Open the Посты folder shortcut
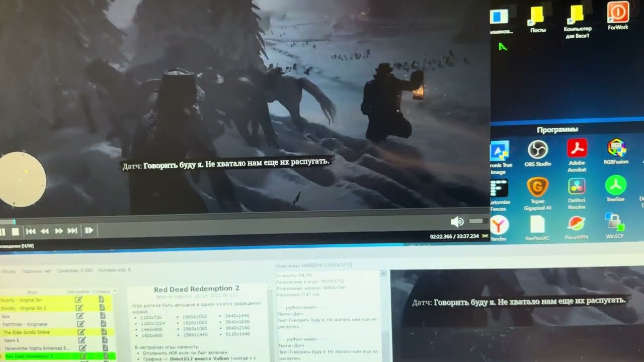The image size is (644, 362). pyautogui.click(x=537, y=19)
